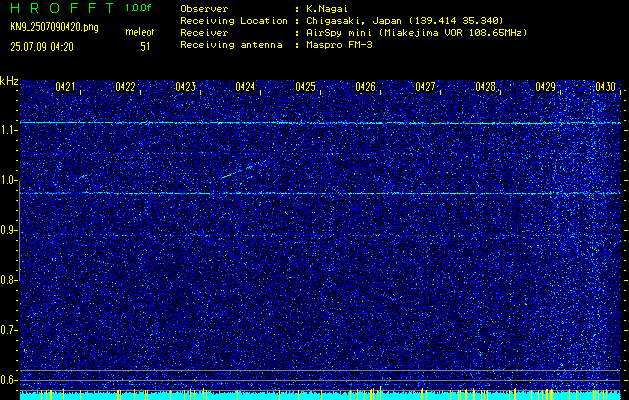629x400 pixels.
Task: Click the date stamp 25.07.09 04:20
Action: click(42, 47)
